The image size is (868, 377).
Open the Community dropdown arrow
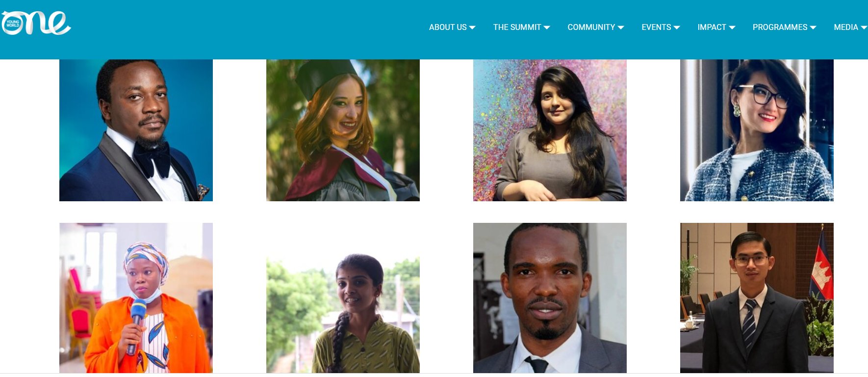coord(621,27)
